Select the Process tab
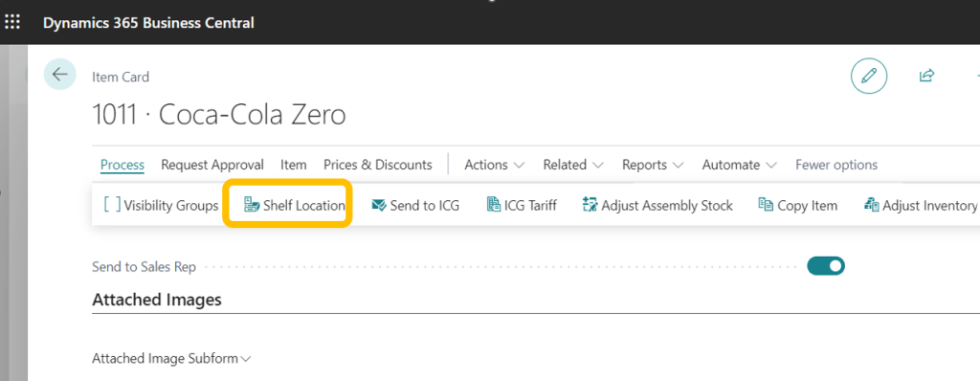Viewport: 980px width, 381px height. click(122, 166)
